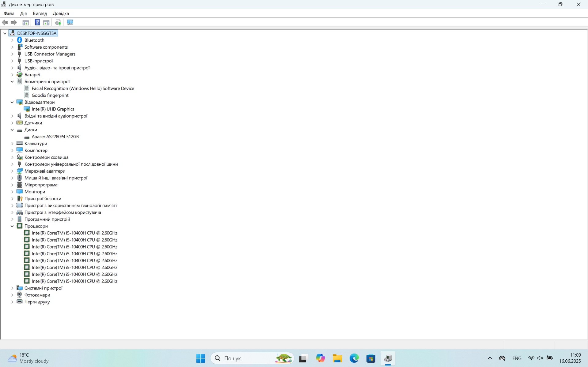Click the Properties pane toolbar icon
588x367 pixels.
coord(46,22)
